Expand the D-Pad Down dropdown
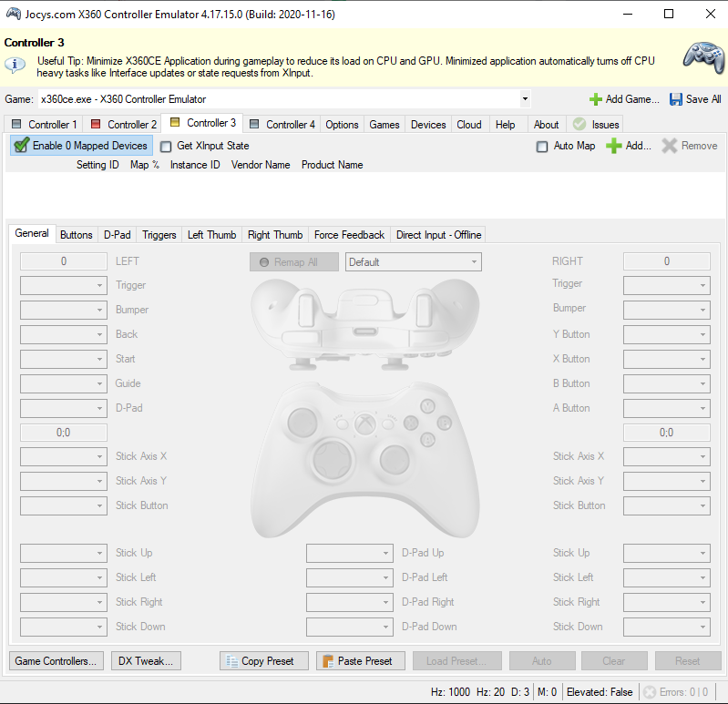 click(x=350, y=627)
